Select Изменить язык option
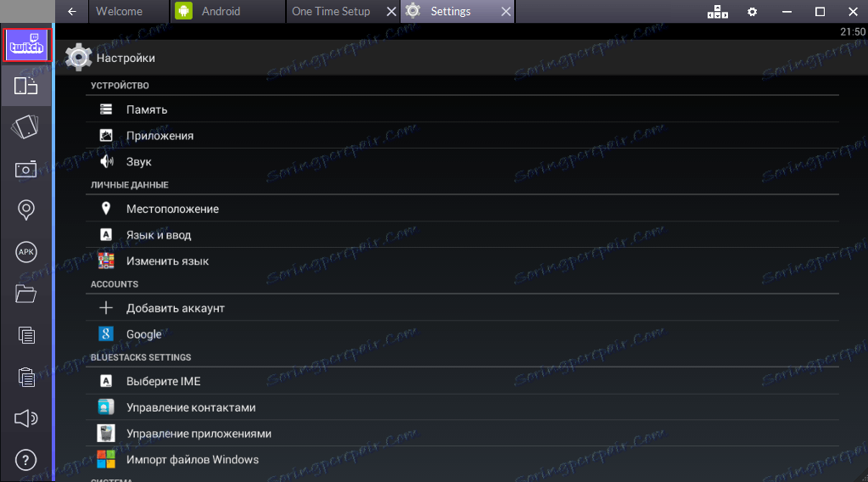868x482 pixels. coord(462,261)
